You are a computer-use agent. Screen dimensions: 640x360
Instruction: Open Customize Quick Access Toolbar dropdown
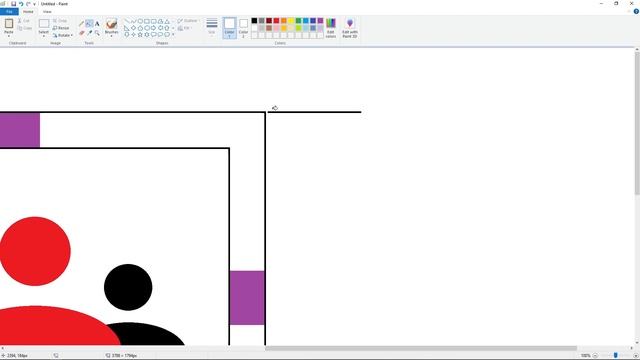pyautogui.click(x=34, y=4)
